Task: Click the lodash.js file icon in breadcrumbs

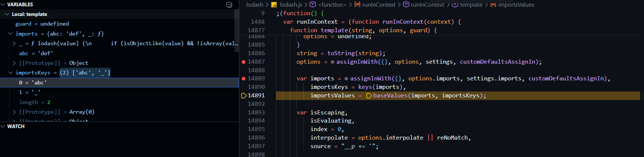Action: (x=274, y=5)
